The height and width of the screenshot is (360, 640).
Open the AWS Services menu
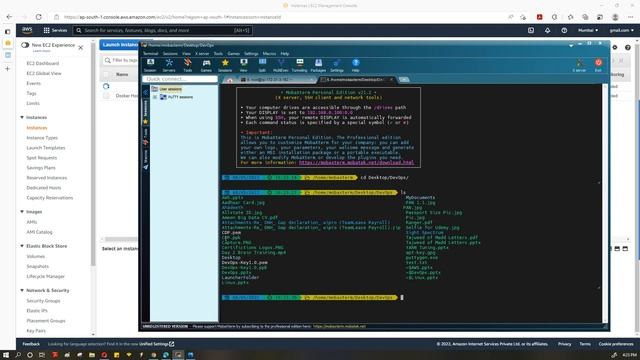tap(55, 30)
